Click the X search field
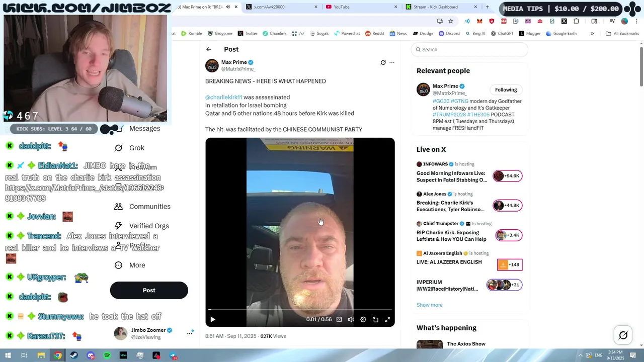The image size is (644, 362). [469, 49]
